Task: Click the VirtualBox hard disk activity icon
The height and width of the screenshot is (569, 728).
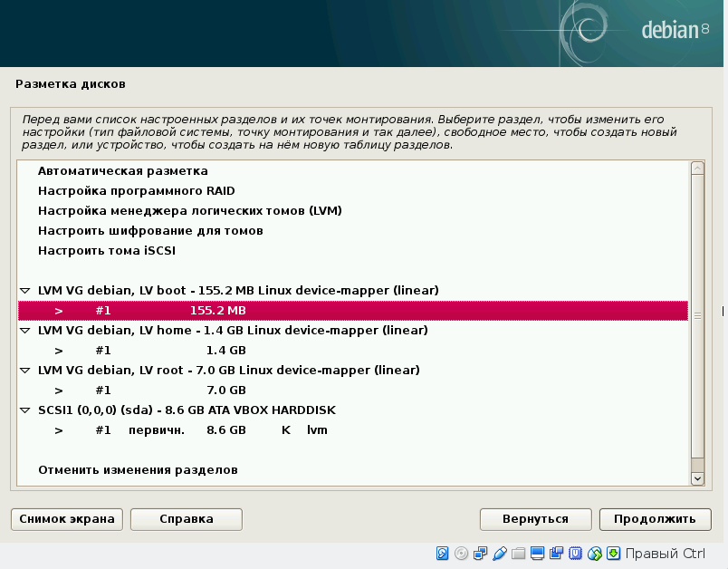Action: click(443, 554)
